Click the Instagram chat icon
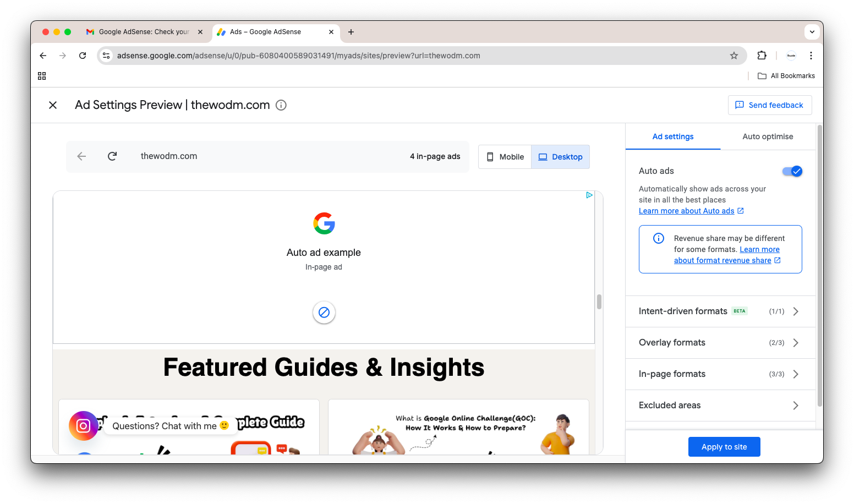The height and width of the screenshot is (504, 854). [84, 426]
